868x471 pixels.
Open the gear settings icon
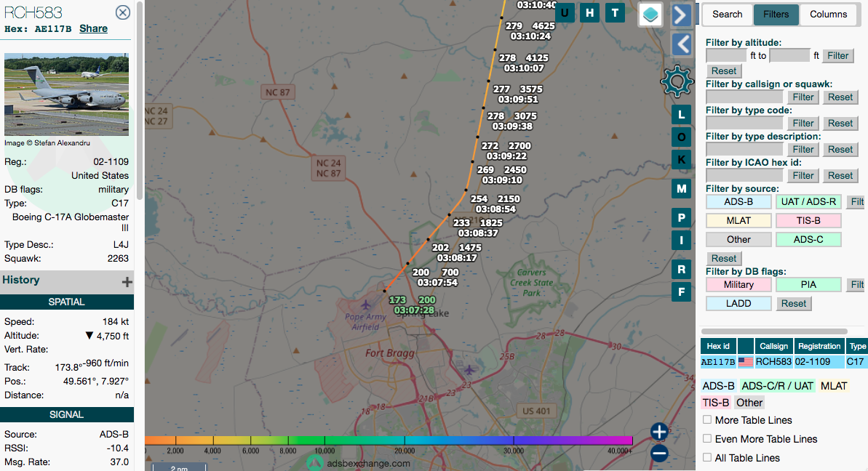tap(677, 82)
